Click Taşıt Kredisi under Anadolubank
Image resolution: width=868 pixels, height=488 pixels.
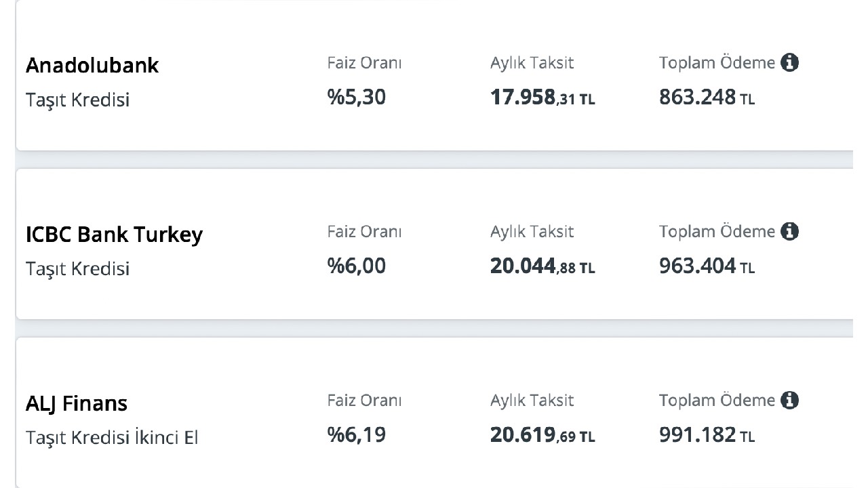pos(77,100)
